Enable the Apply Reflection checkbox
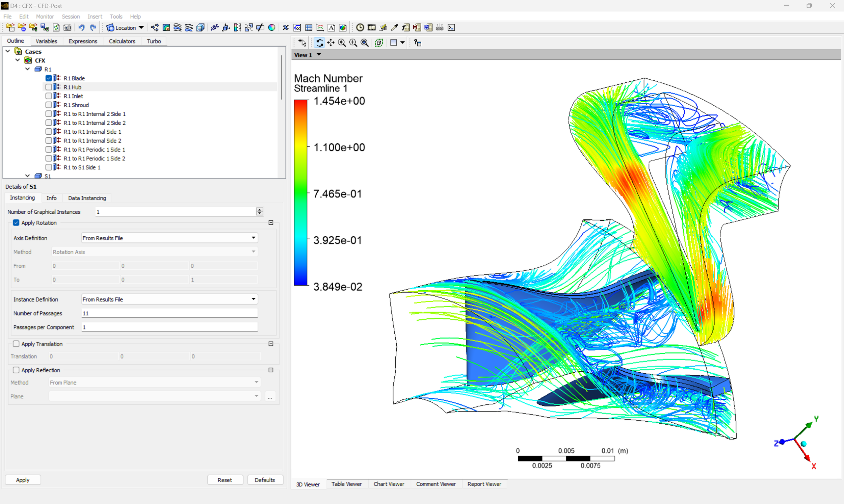The width and height of the screenshot is (844, 504). point(16,370)
